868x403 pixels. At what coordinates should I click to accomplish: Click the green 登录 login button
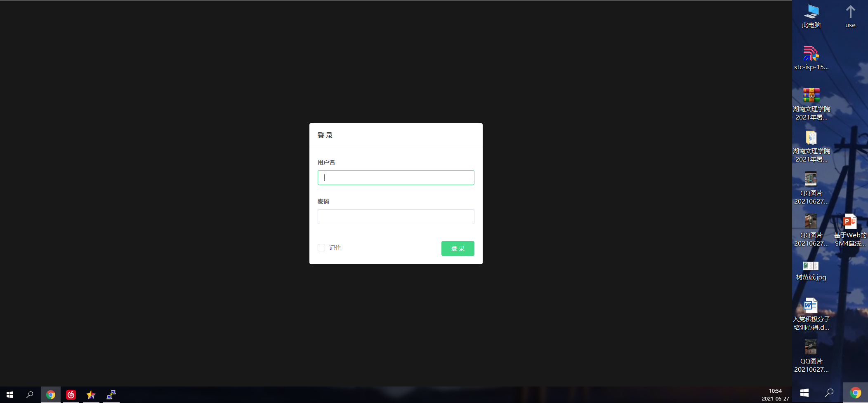click(x=458, y=248)
